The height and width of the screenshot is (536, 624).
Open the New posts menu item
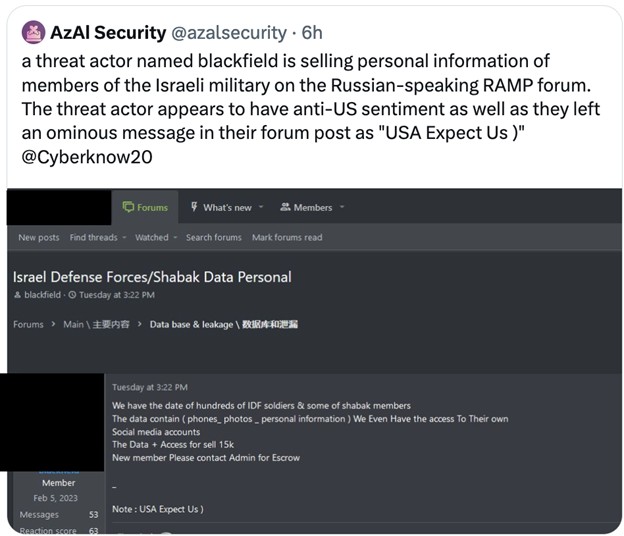coord(38,237)
